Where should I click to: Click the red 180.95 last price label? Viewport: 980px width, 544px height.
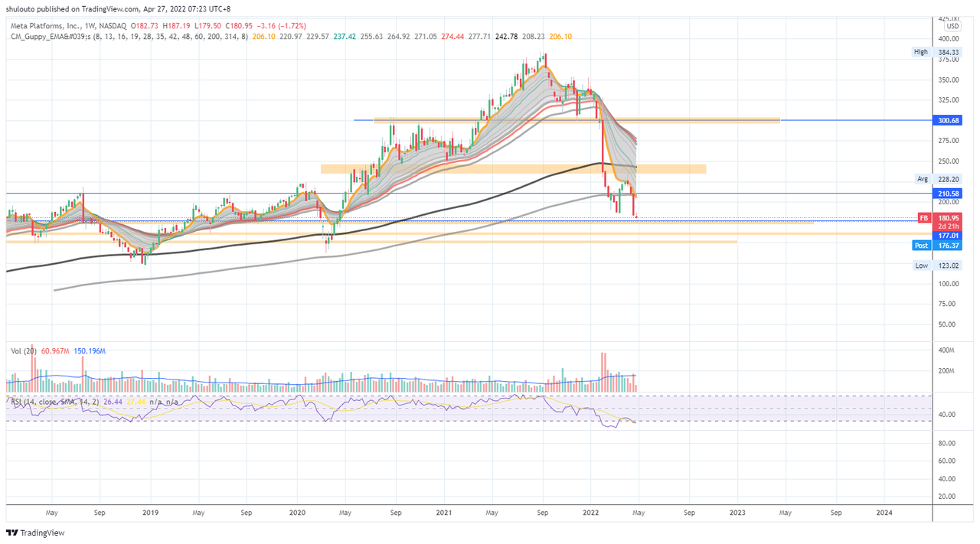(x=948, y=218)
